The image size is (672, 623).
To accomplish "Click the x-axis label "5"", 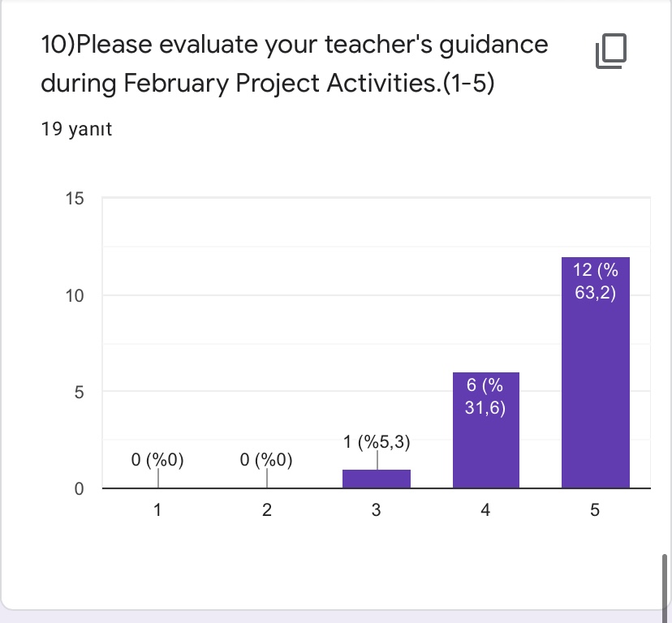I will point(595,510).
